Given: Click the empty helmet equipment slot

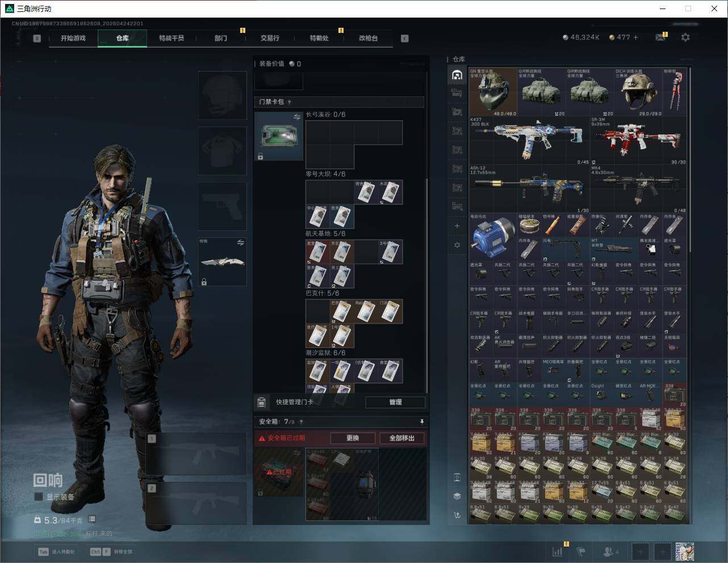Looking at the screenshot, I should click(222, 95).
